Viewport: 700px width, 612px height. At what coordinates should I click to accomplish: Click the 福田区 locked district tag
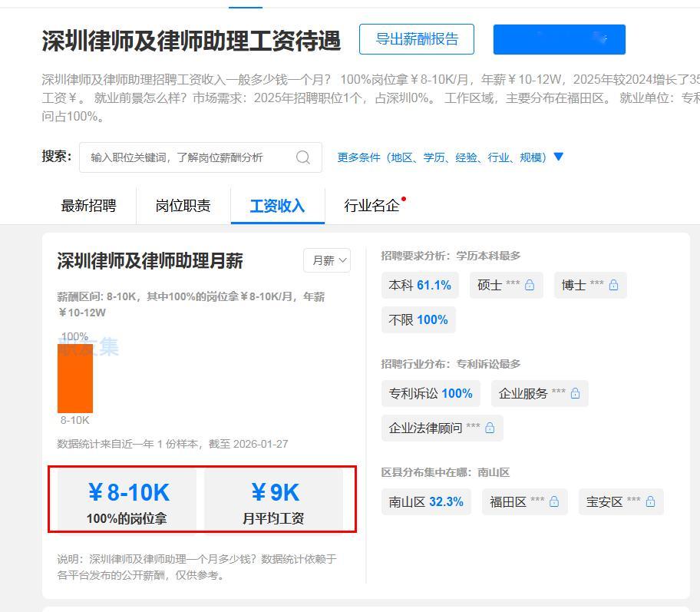[524, 501]
